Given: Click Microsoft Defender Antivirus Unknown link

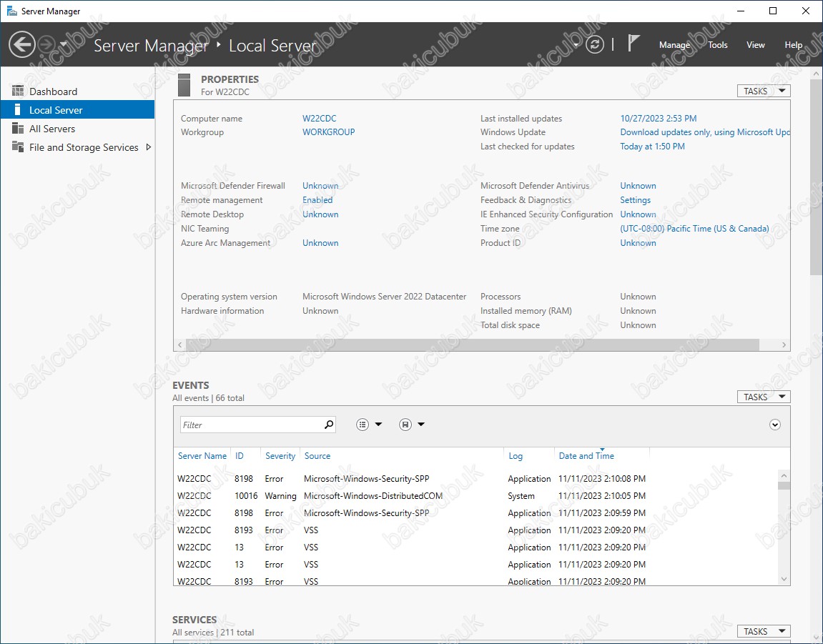Looking at the screenshot, I should pos(638,186).
